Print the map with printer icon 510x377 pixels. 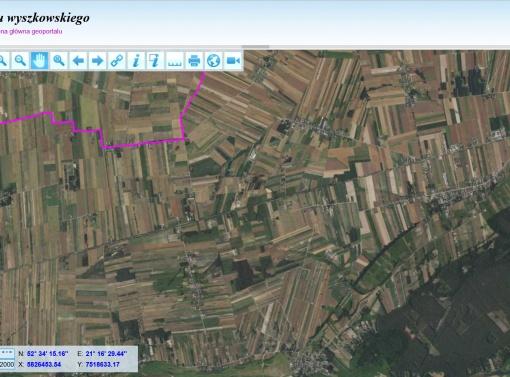coord(194,61)
